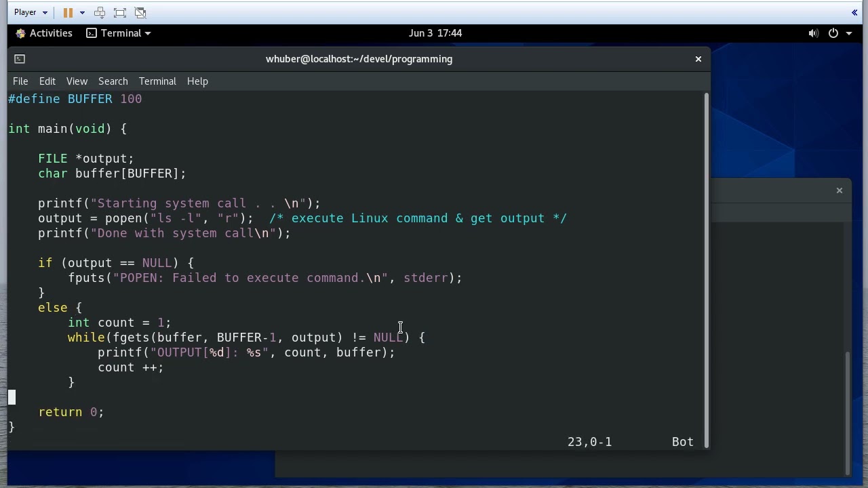Click the 'count ++;' line

pyautogui.click(x=131, y=367)
